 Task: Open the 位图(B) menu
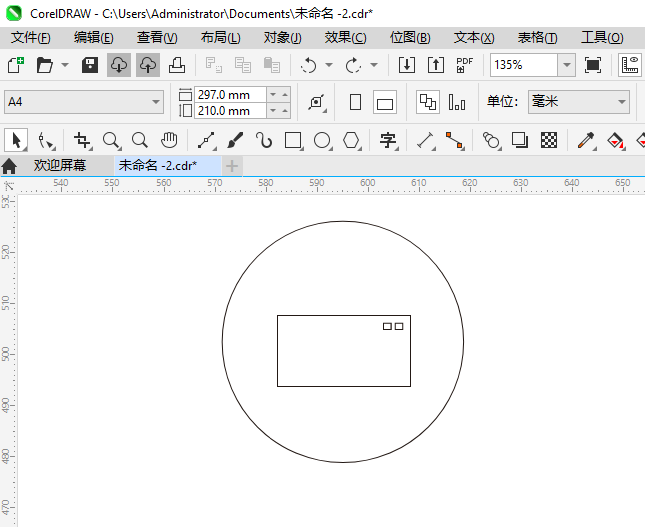(x=410, y=38)
